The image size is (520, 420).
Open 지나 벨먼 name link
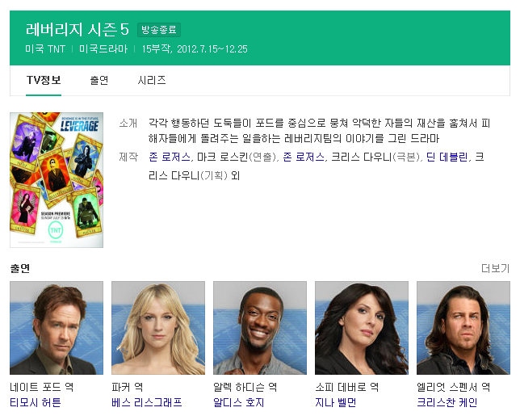coord(336,402)
